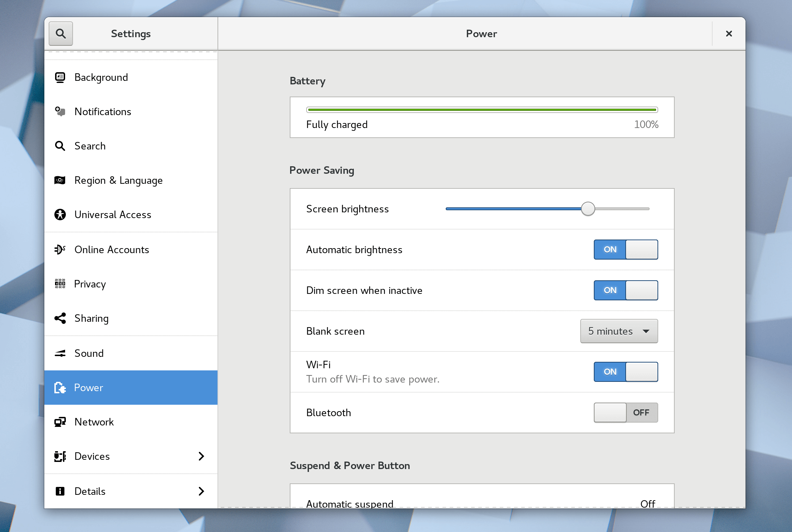Toggle Wi-Fi off to save power
Image resolution: width=792 pixels, height=532 pixels.
[x=625, y=372]
